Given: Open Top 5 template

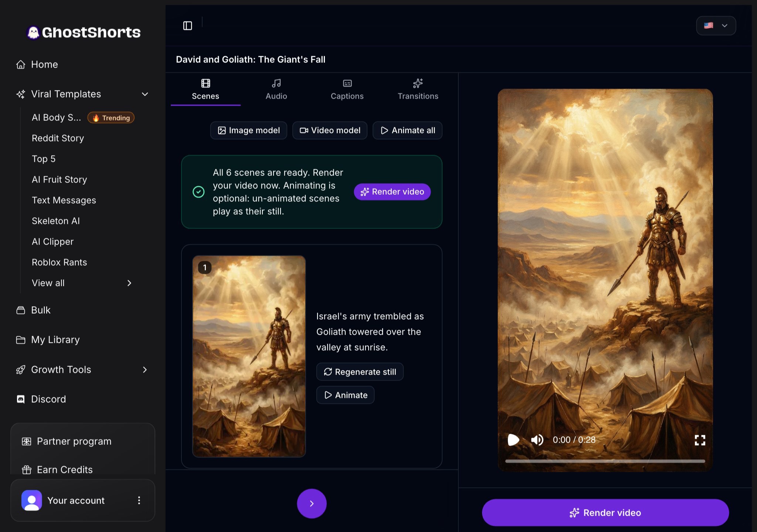Looking at the screenshot, I should [44, 159].
